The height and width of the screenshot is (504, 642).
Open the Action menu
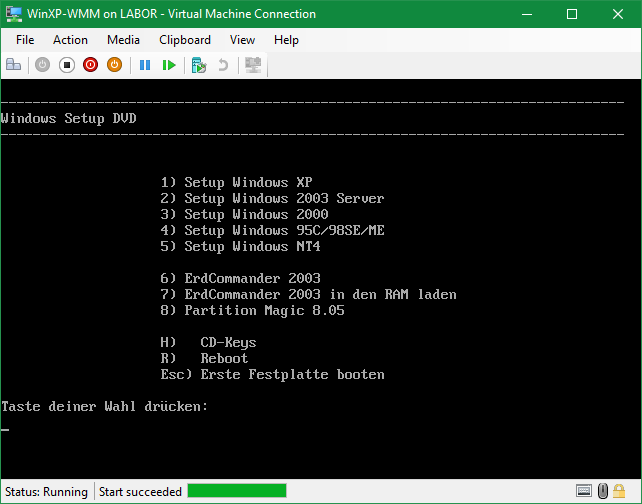tap(70, 40)
